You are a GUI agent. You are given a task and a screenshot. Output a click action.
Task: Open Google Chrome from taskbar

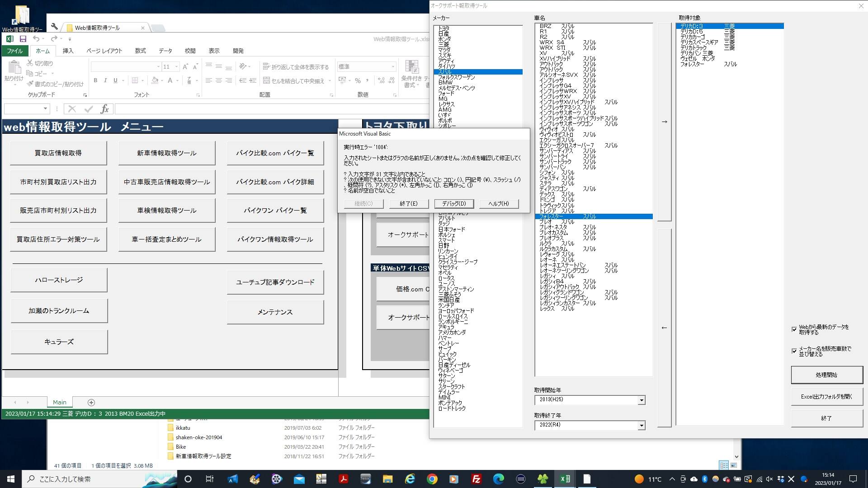[x=432, y=479]
